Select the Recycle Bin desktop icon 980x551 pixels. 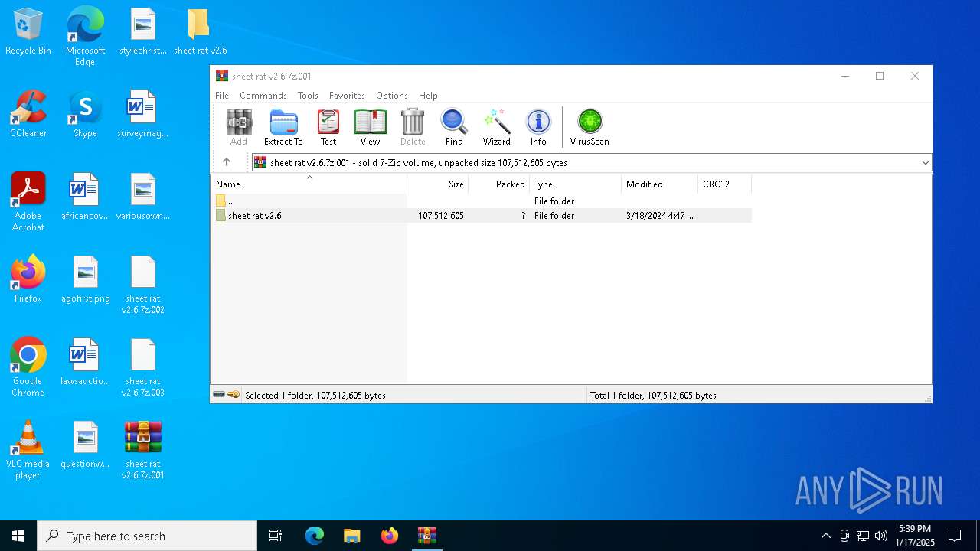(28, 32)
